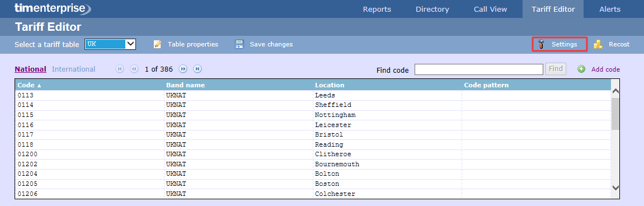Open the tariff table dropdown showing UK
This screenshot has height=206, width=644.
(110, 44)
